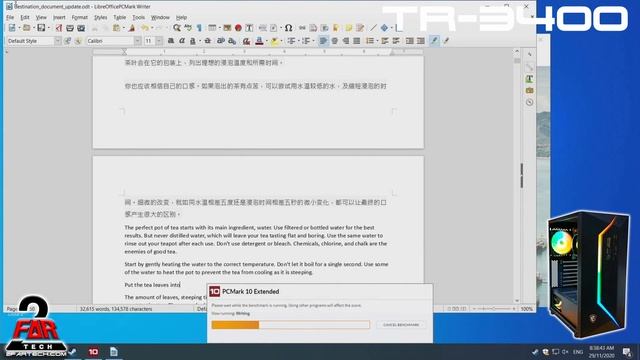Open the Table menu
The image size is (640, 360).
pos(120,18)
